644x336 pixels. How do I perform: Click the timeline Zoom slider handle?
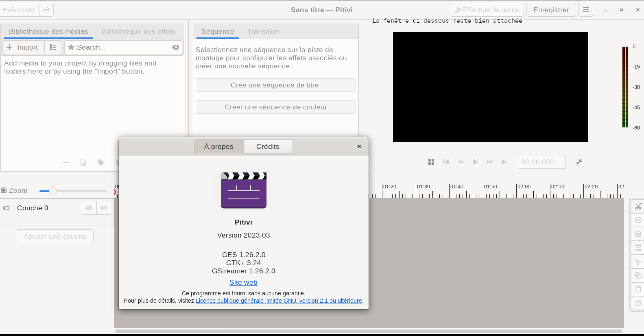(52, 191)
